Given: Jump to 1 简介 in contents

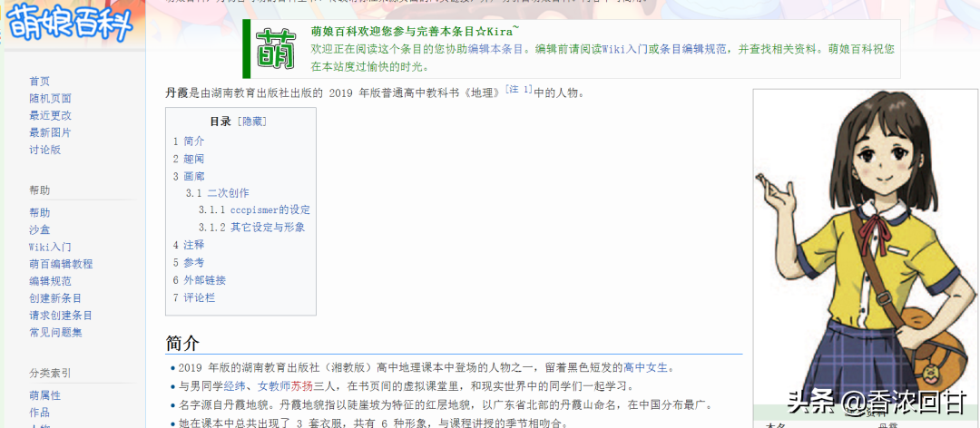Looking at the screenshot, I should (x=189, y=141).
